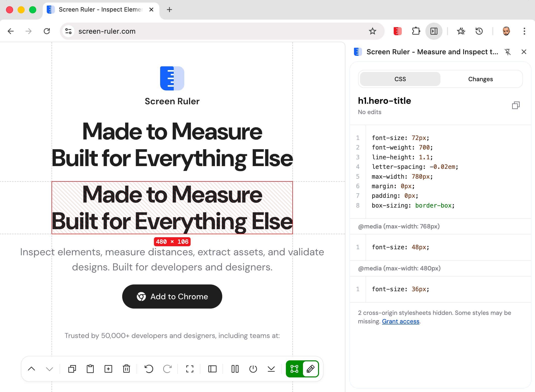
Task: Toggle the sidebar panel layout icon
Action: click(212, 369)
